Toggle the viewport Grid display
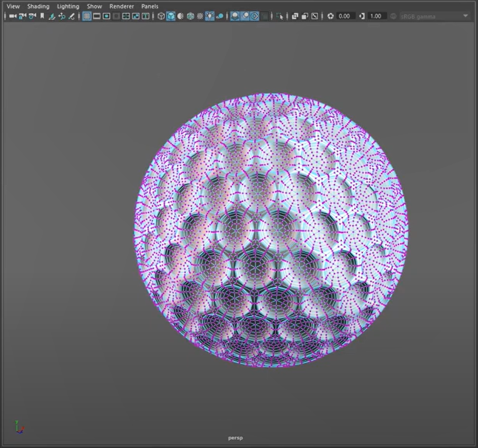 (x=87, y=16)
